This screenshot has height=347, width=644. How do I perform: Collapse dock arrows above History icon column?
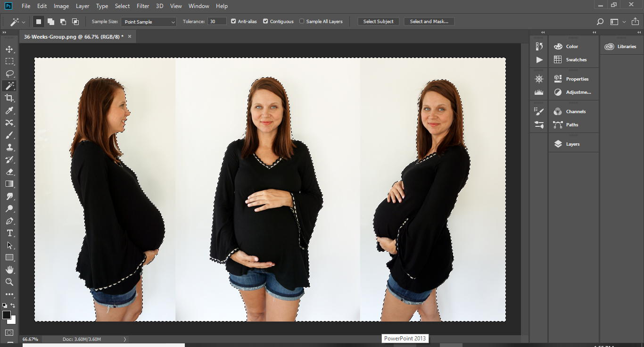(x=542, y=32)
